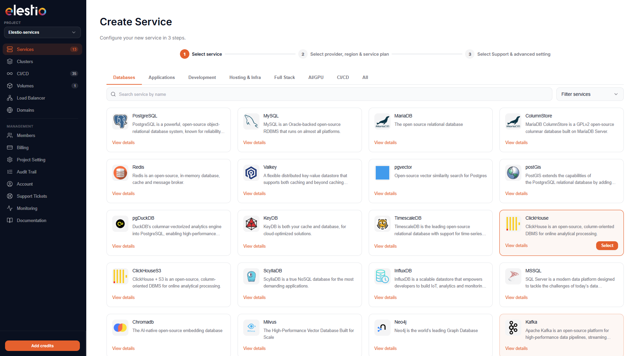Switch to the Development tab
The height and width of the screenshot is (356, 644).
[202, 77]
